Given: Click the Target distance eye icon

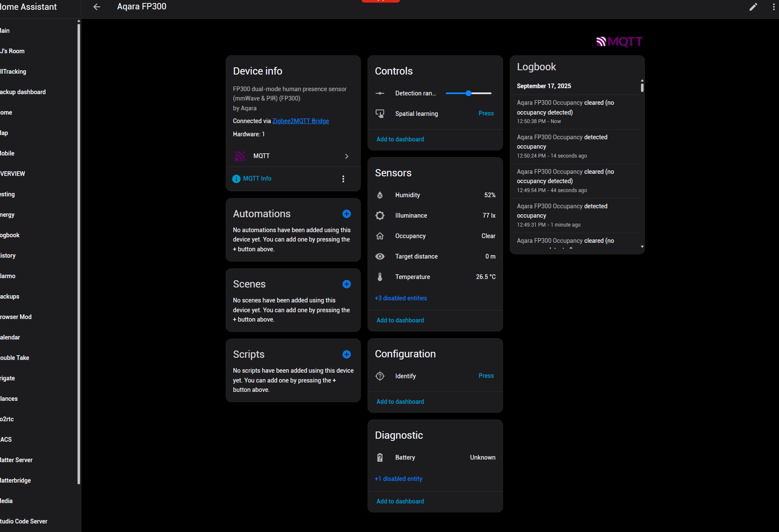Looking at the screenshot, I should tap(380, 256).
